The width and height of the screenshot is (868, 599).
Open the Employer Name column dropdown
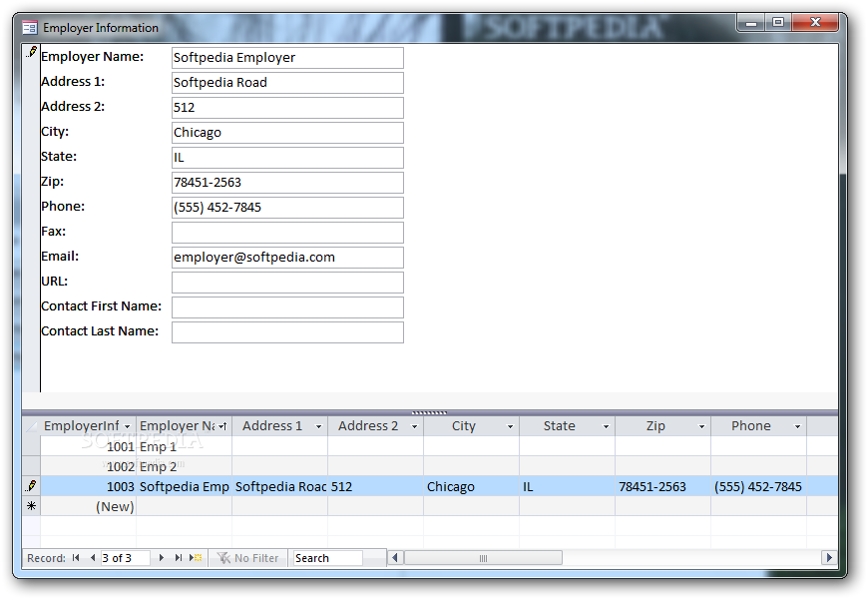pos(223,426)
